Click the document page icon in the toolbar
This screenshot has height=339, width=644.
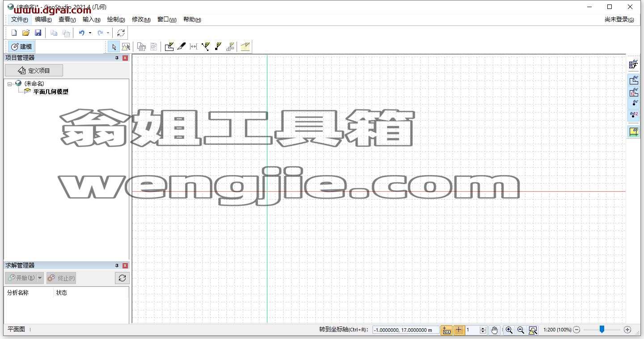[153, 46]
